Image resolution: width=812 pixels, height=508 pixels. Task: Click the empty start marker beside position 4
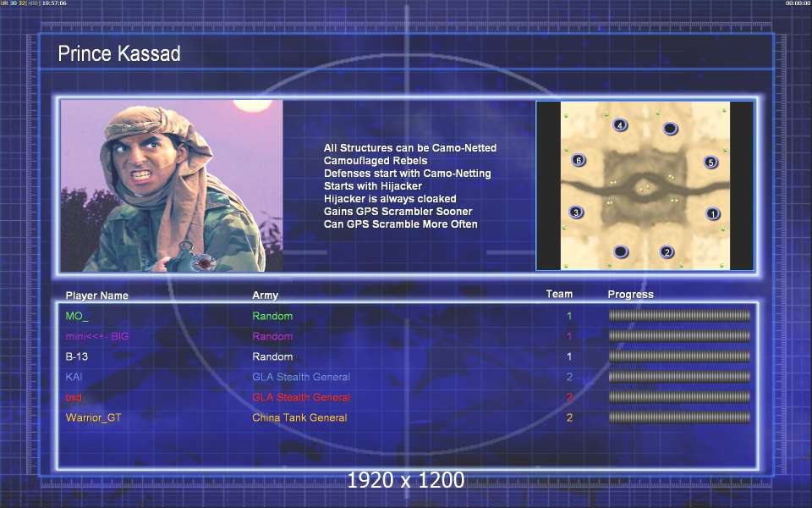coord(670,128)
